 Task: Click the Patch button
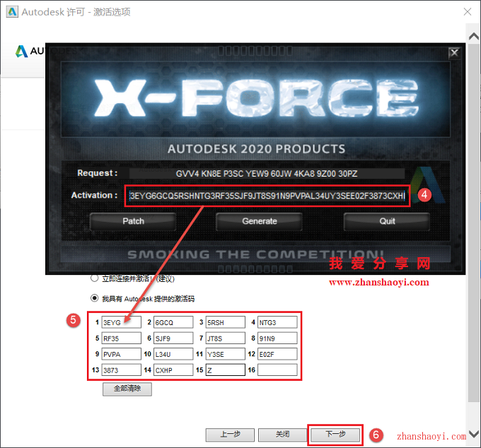133,221
